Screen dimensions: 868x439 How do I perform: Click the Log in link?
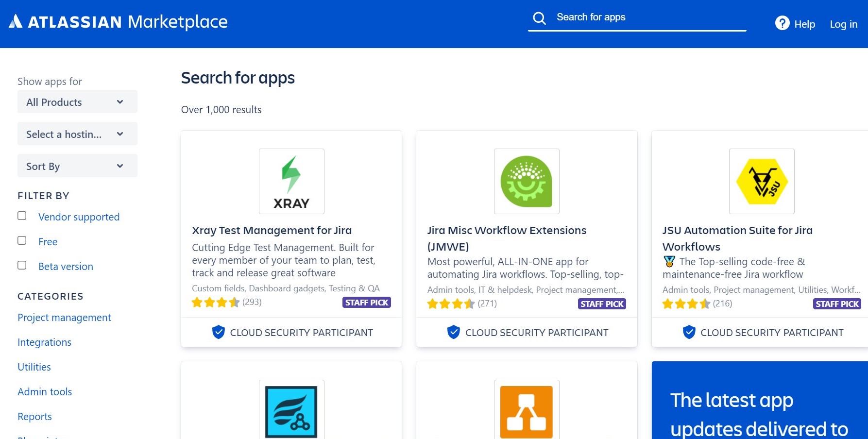[x=843, y=24]
